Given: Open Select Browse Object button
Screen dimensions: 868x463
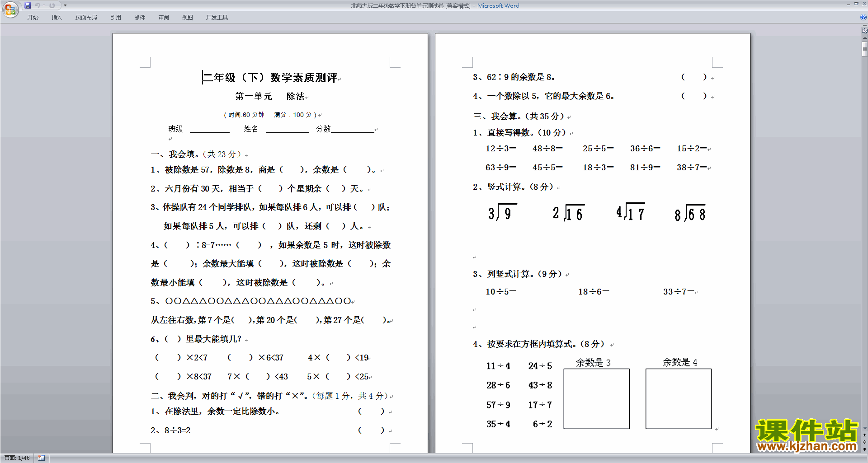Looking at the screenshot, I should [864, 442].
